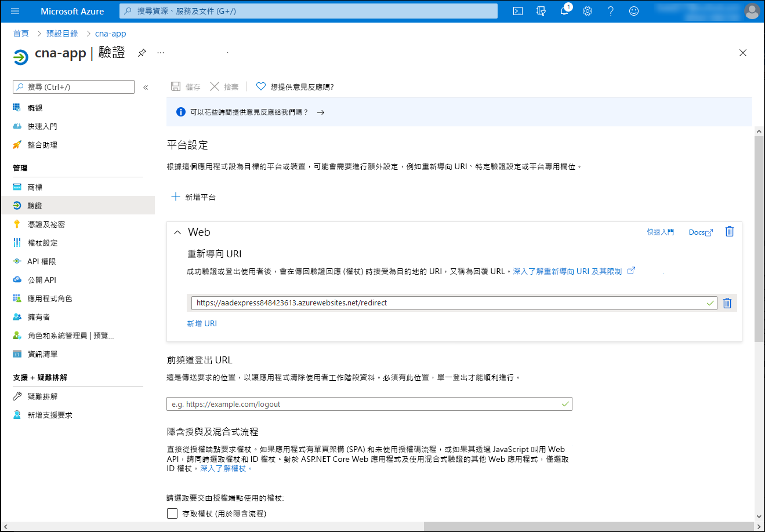Go to 預設目錄 breadcrumb
Viewport: 765px width, 532px height.
(x=62, y=34)
